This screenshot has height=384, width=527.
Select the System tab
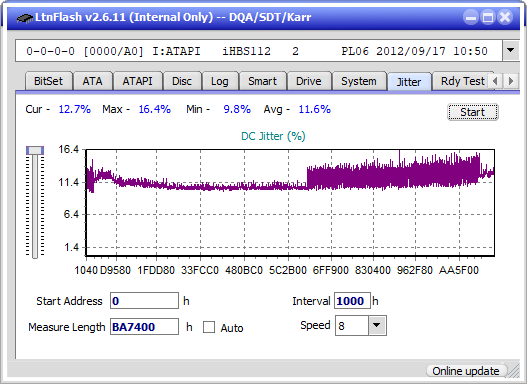(x=359, y=81)
